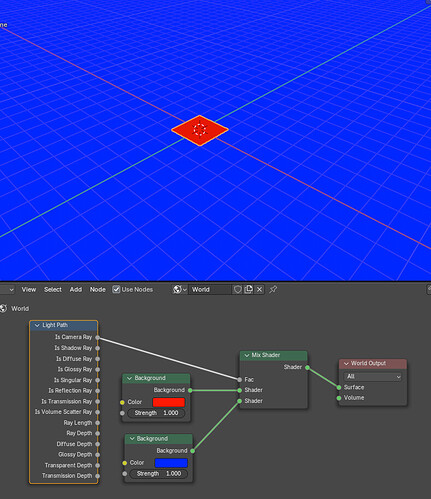
Task: Unlink the World datablock with X icon
Action: click(x=259, y=289)
